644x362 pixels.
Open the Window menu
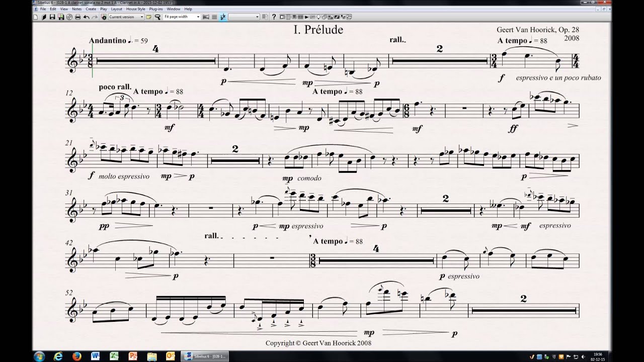[174, 9]
